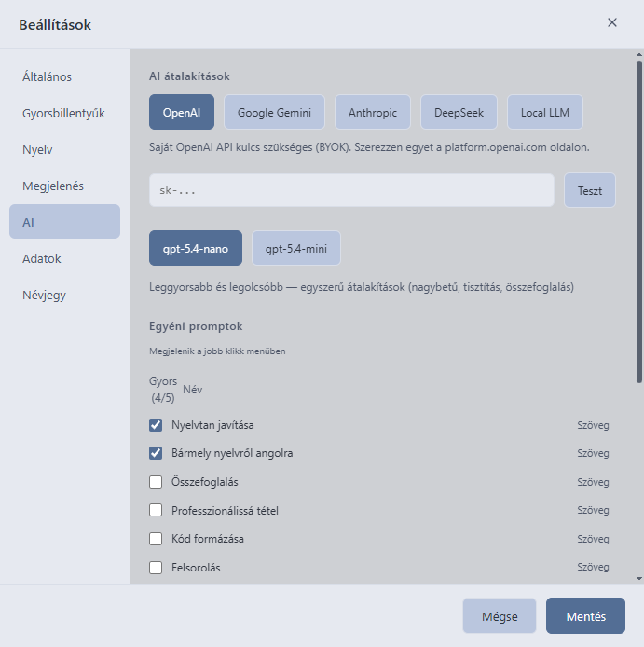
Task: Close the Beállítások dialog with X
Action: pyautogui.click(x=612, y=22)
